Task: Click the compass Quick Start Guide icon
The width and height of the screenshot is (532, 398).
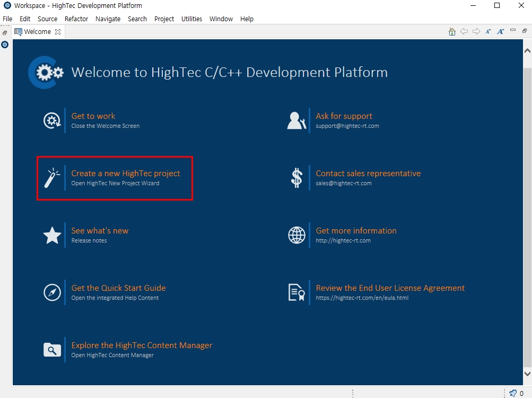Action: 53,292
